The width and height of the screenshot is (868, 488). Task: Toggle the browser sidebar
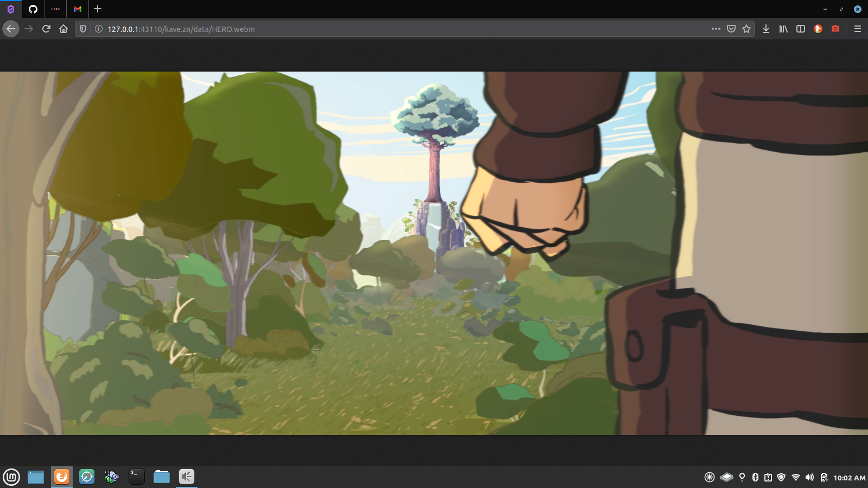click(801, 29)
